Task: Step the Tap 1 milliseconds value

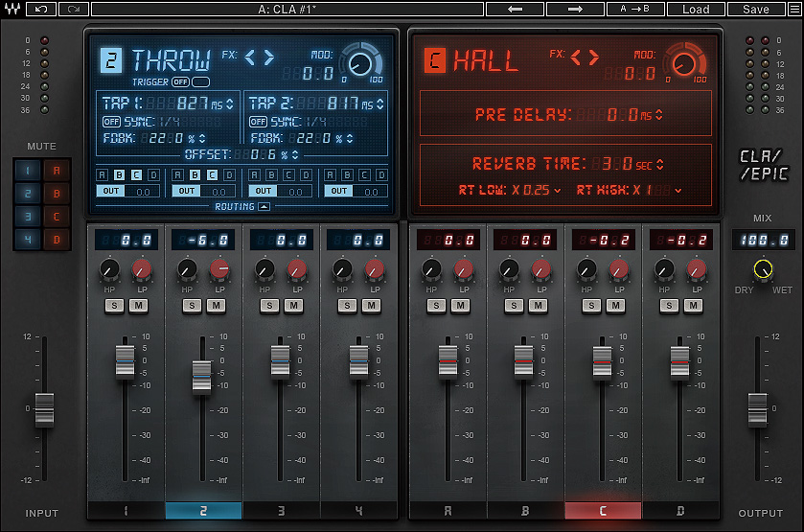Action: point(230,104)
